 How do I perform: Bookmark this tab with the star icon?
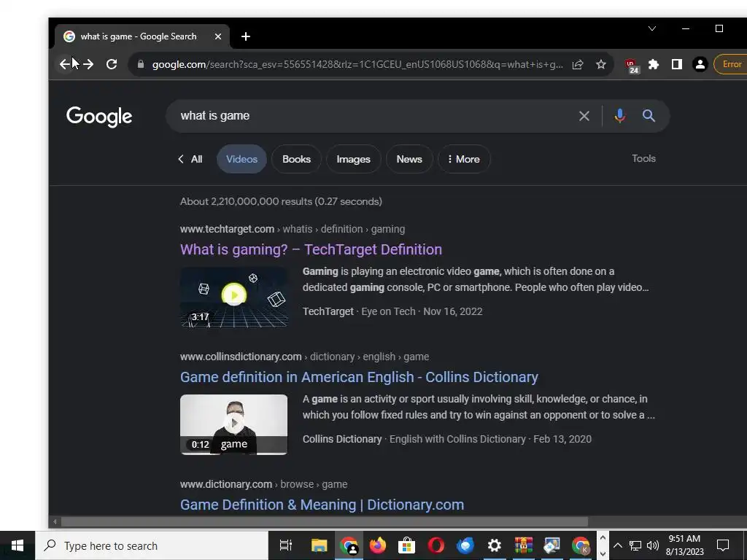(x=601, y=64)
